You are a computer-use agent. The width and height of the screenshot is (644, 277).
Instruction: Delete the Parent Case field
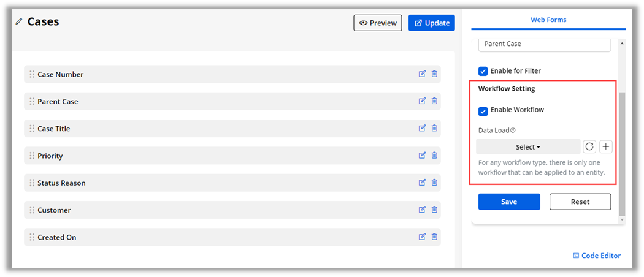point(434,101)
